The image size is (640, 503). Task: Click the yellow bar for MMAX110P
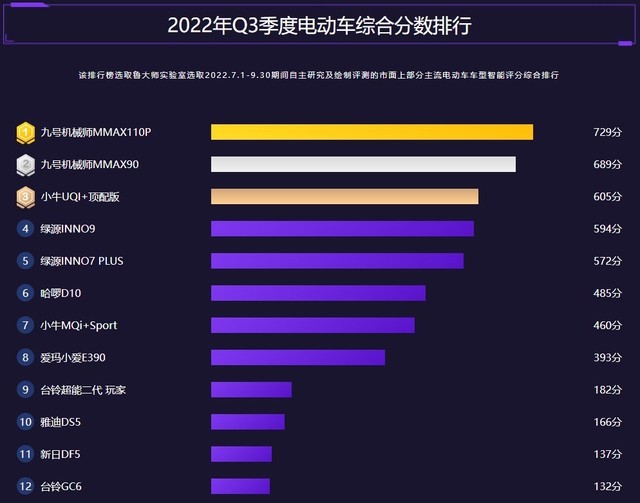pyautogui.click(x=372, y=132)
